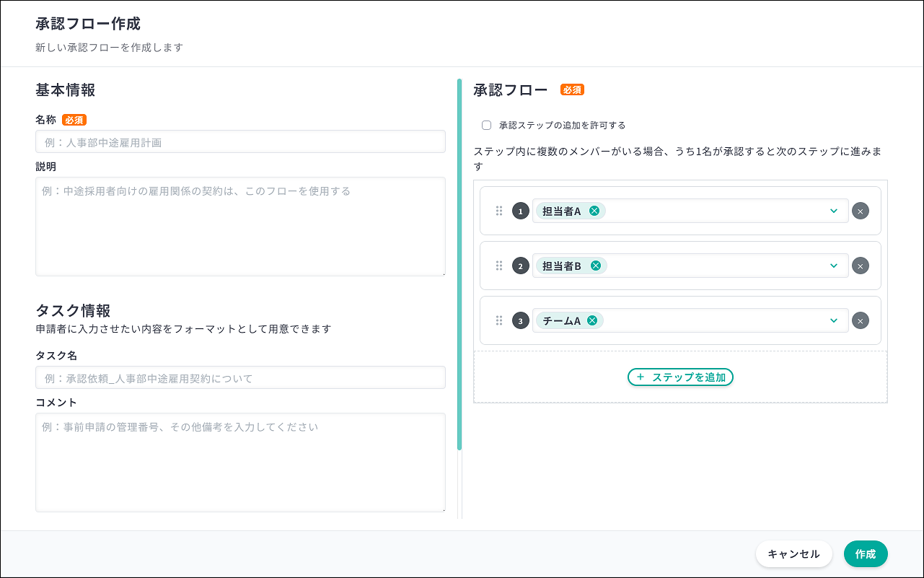This screenshot has width=924, height=578.
Task: Focus the 名称 input field
Action: coord(240,142)
